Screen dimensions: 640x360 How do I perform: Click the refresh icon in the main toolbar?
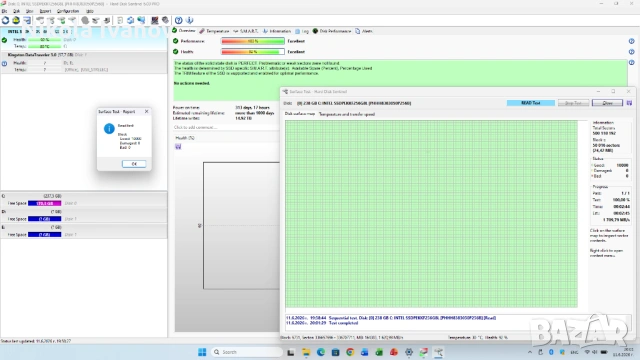point(5,20)
